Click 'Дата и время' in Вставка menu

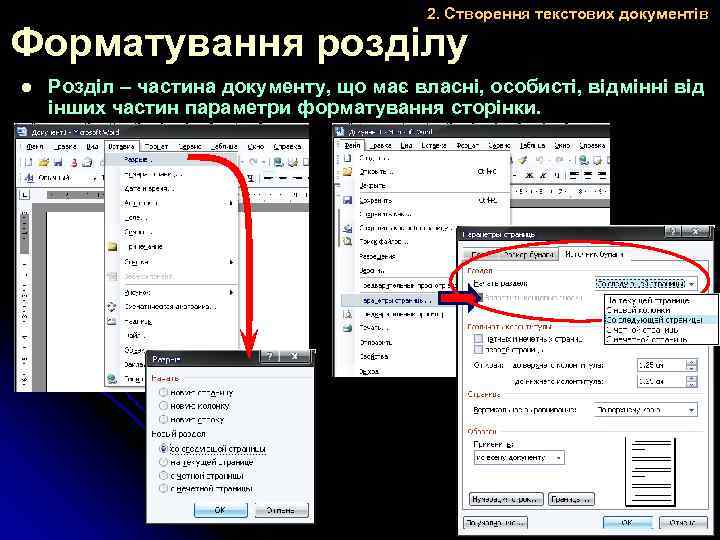coord(148,189)
